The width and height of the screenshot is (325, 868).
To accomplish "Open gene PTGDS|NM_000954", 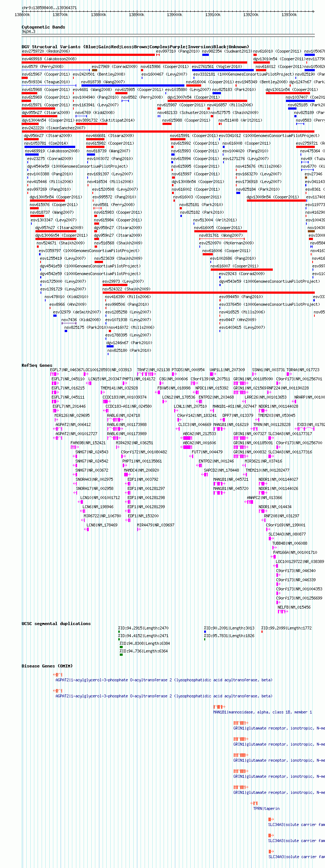I will [174, 374].
